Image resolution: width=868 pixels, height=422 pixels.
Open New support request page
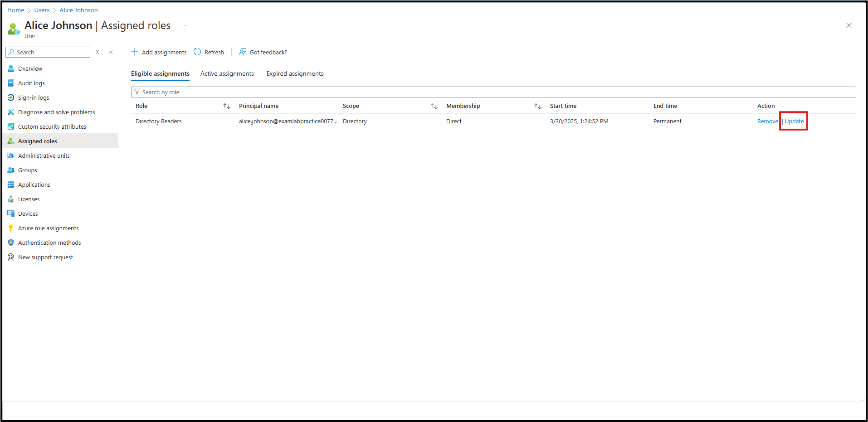point(45,257)
